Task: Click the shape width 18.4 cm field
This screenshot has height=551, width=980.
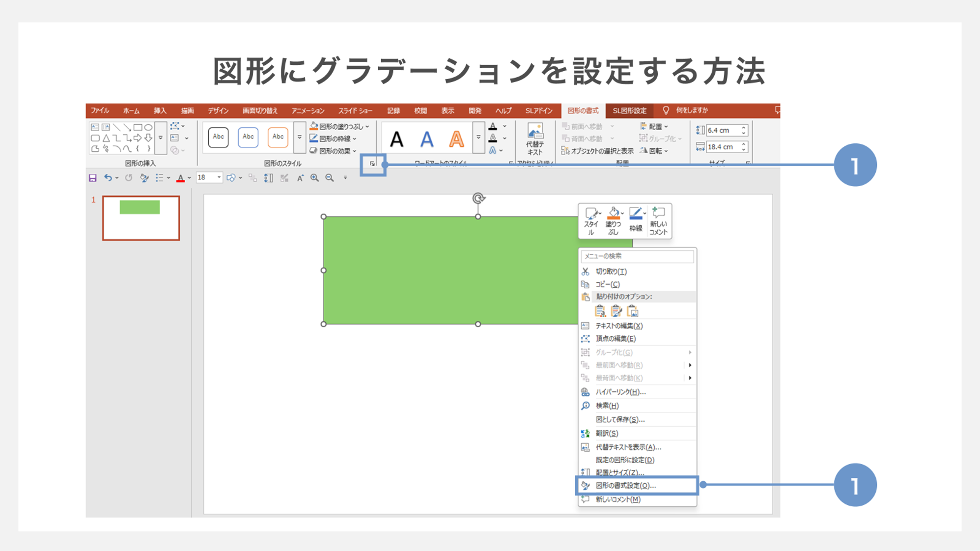Action: click(722, 147)
